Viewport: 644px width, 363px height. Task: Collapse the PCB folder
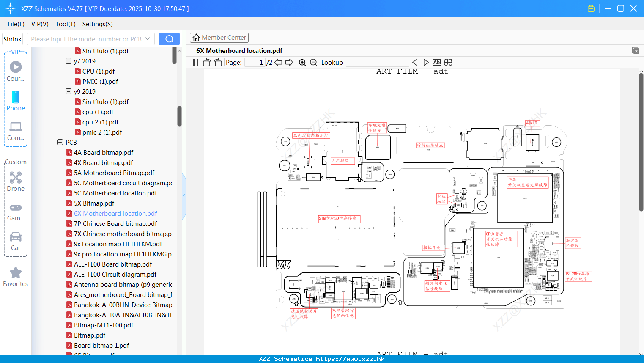click(60, 142)
